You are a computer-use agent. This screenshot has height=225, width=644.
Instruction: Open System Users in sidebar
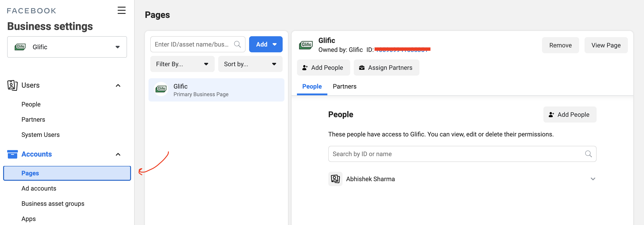pyautogui.click(x=40, y=135)
